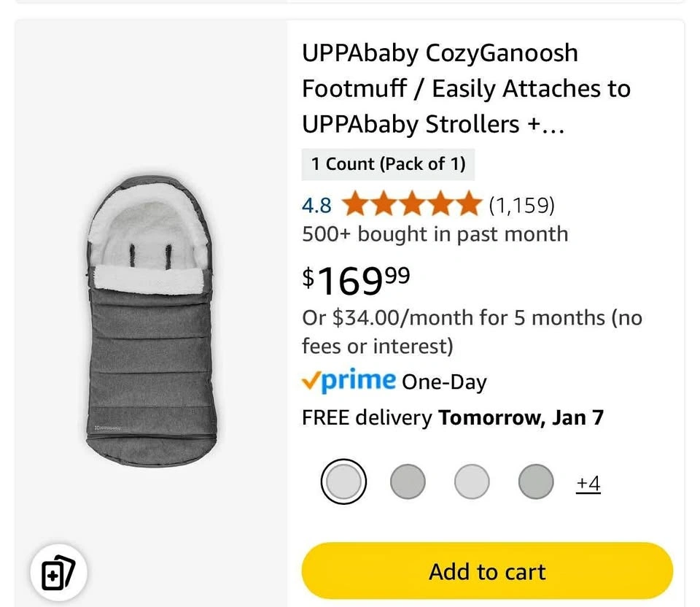Screen dimensions: 700x607
Task: Click the orange prime checkmark
Action: click(x=311, y=381)
